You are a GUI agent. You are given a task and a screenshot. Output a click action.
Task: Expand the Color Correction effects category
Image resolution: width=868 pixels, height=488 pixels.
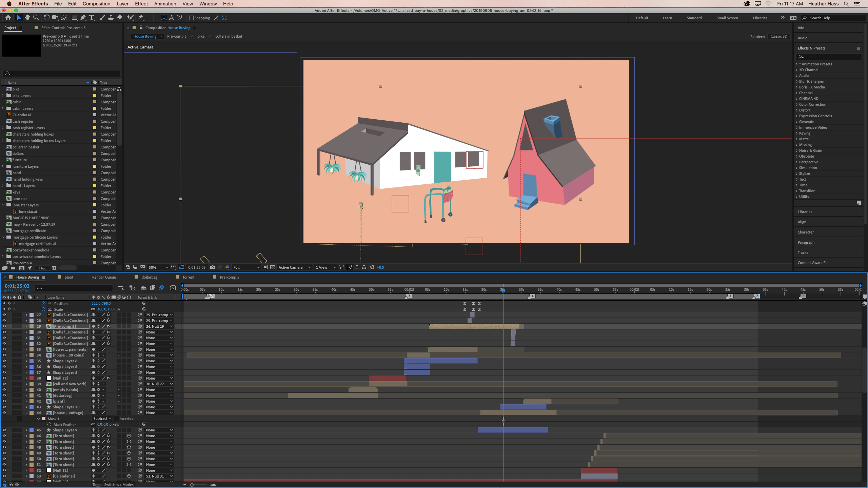(797, 104)
